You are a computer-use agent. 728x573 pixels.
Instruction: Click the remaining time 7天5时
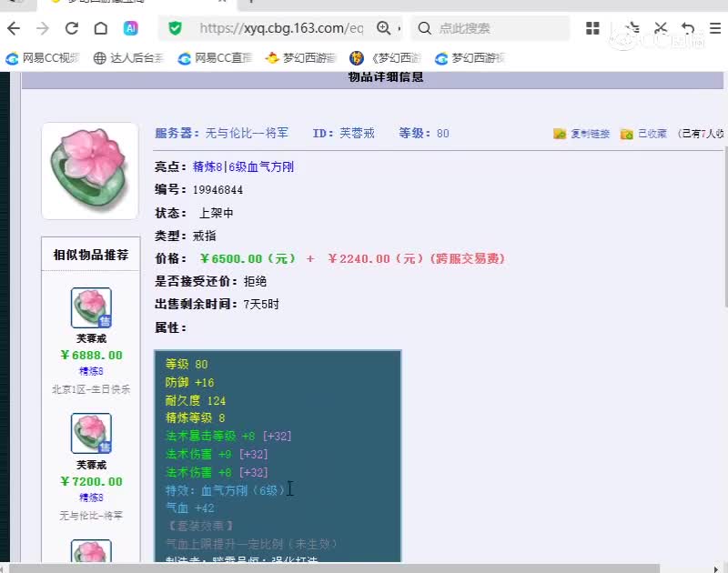tap(261, 305)
